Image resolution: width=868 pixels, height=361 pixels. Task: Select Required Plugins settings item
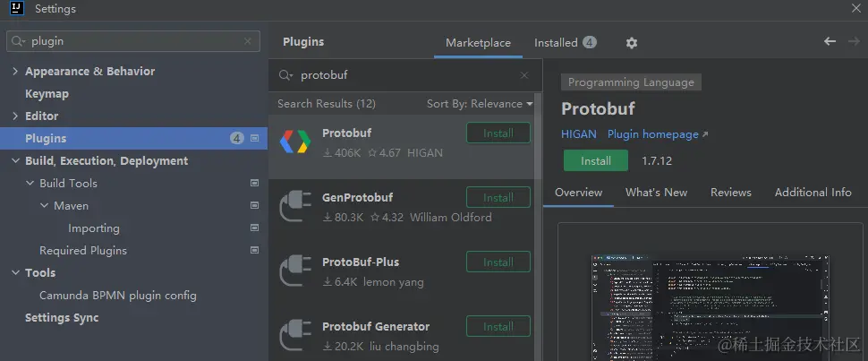point(83,251)
